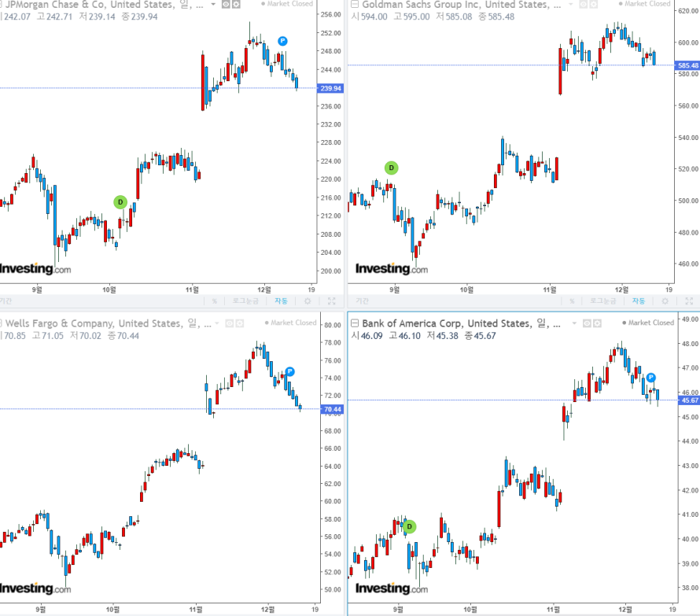This screenshot has width=700, height=616.
Task: Collapse the Goldman Sachs legend box
Action: click(354, 4)
